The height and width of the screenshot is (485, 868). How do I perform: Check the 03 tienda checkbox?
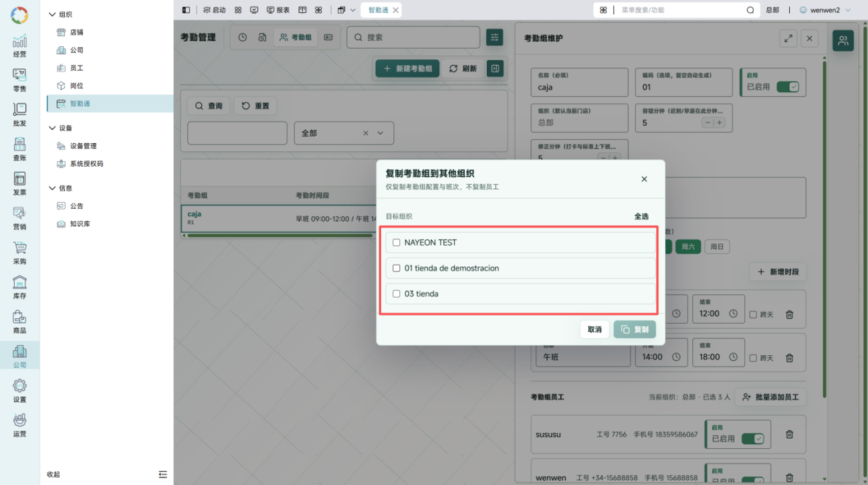pyautogui.click(x=397, y=294)
